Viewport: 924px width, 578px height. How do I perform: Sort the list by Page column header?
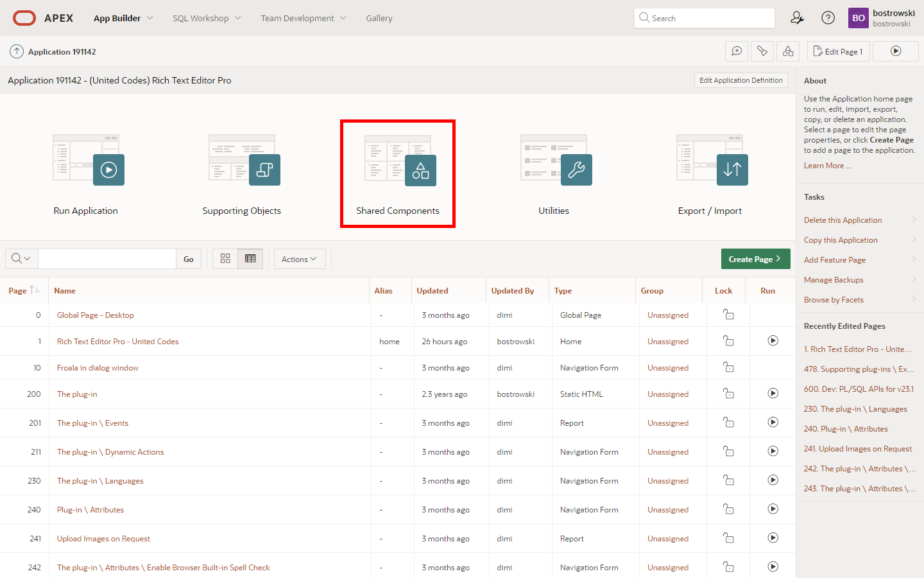tap(18, 291)
